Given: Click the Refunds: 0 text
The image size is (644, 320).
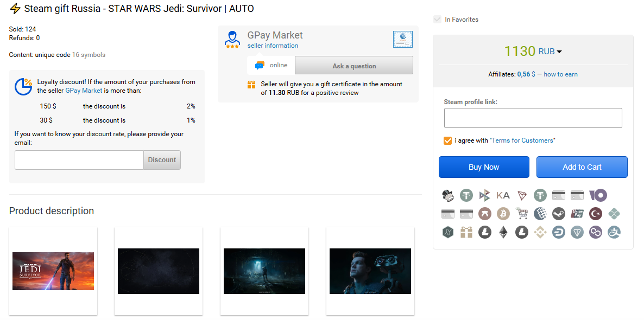Looking at the screenshot, I should [24, 38].
